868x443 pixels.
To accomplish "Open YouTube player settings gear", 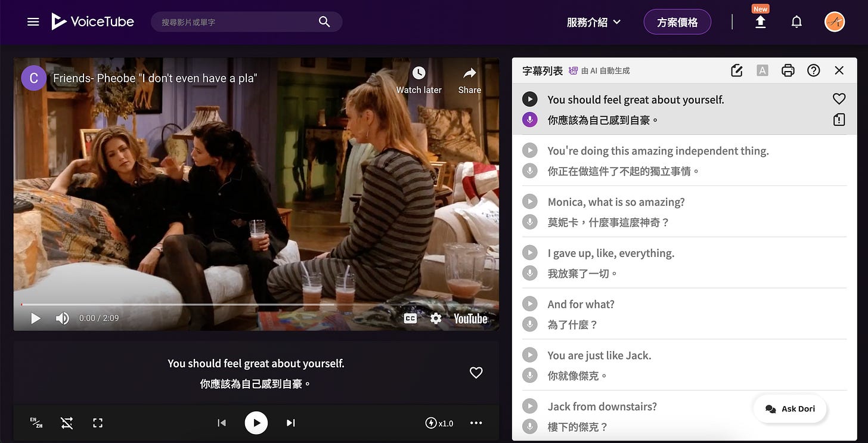I will [x=436, y=318].
